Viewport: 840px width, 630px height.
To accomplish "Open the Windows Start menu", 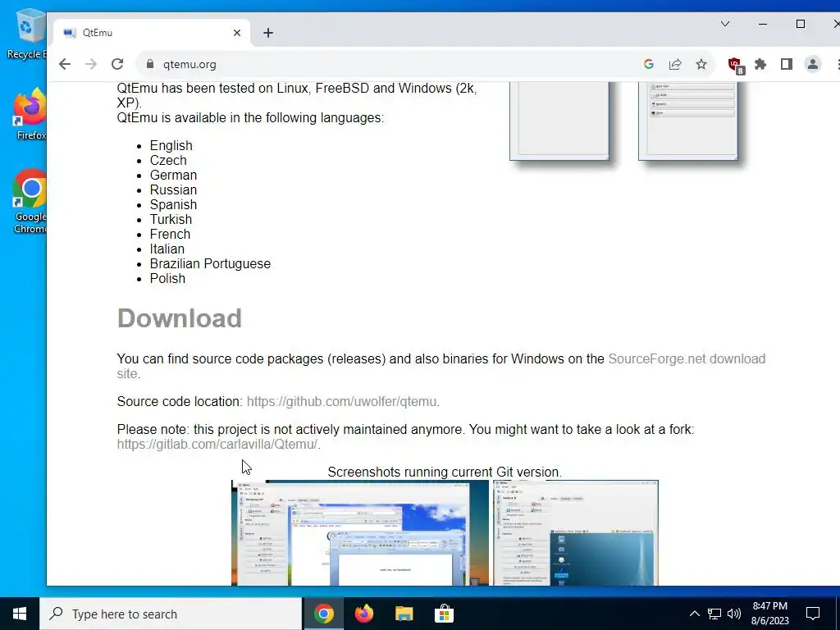I will [x=20, y=614].
